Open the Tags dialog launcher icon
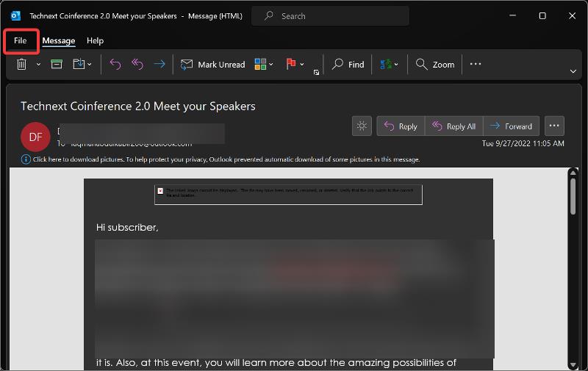 (317, 72)
